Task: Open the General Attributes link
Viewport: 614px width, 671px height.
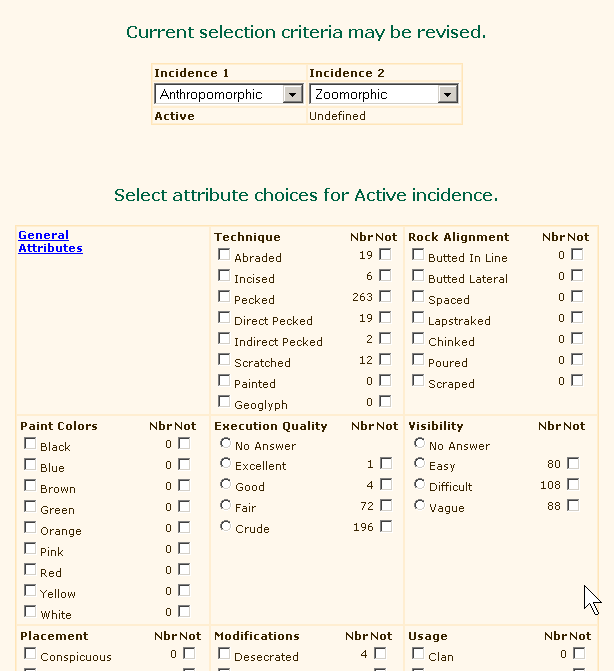Action: tap(50, 242)
